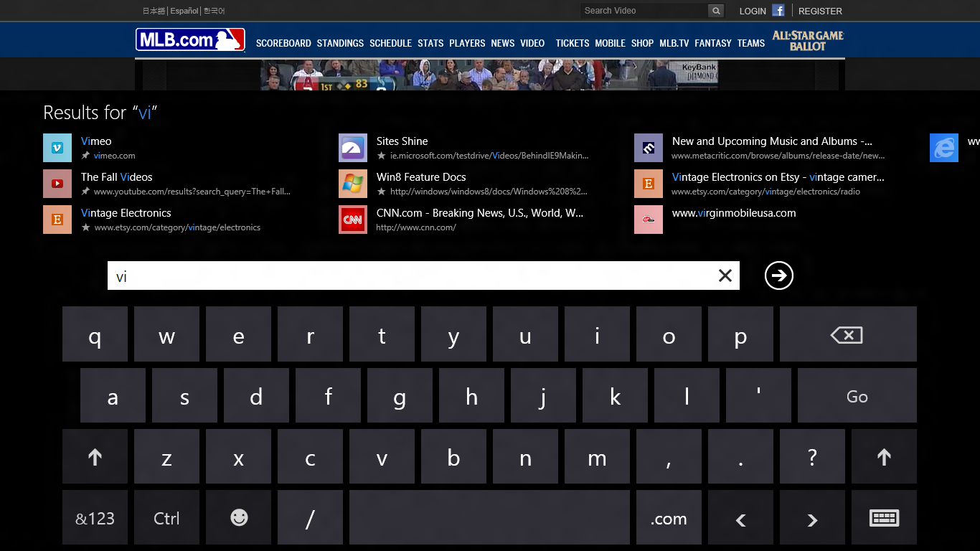Open NEWS menu item
This screenshot has width=980, height=551.
click(x=502, y=43)
